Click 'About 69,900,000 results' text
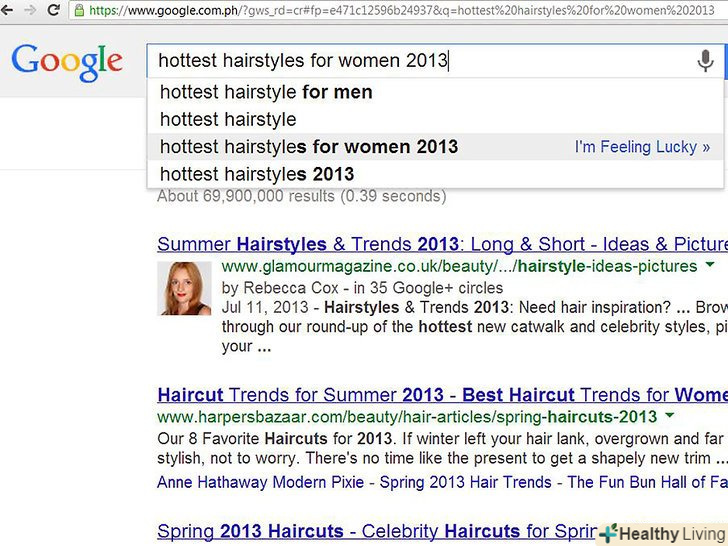The width and height of the screenshot is (728, 546). 302,196
